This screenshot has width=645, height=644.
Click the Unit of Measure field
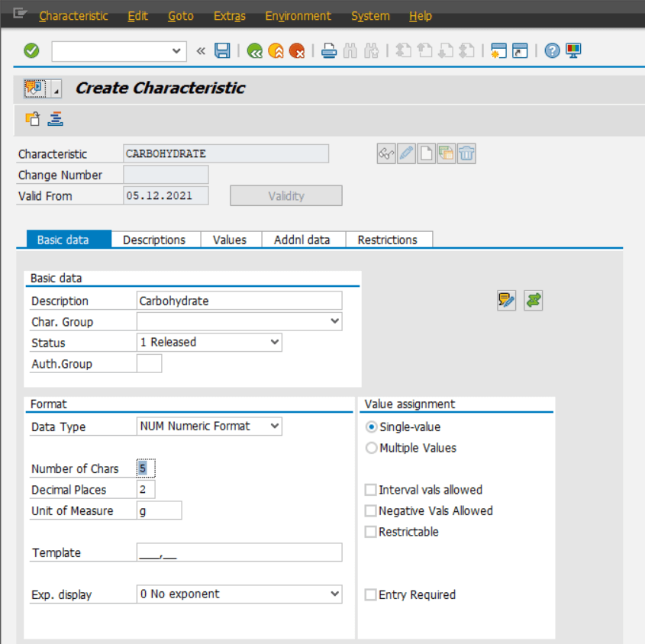click(159, 510)
